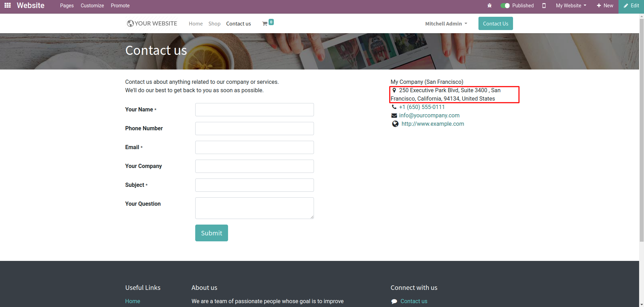This screenshot has width=644, height=307.
Task: Click the Connect with us heading
Action: (x=414, y=287)
